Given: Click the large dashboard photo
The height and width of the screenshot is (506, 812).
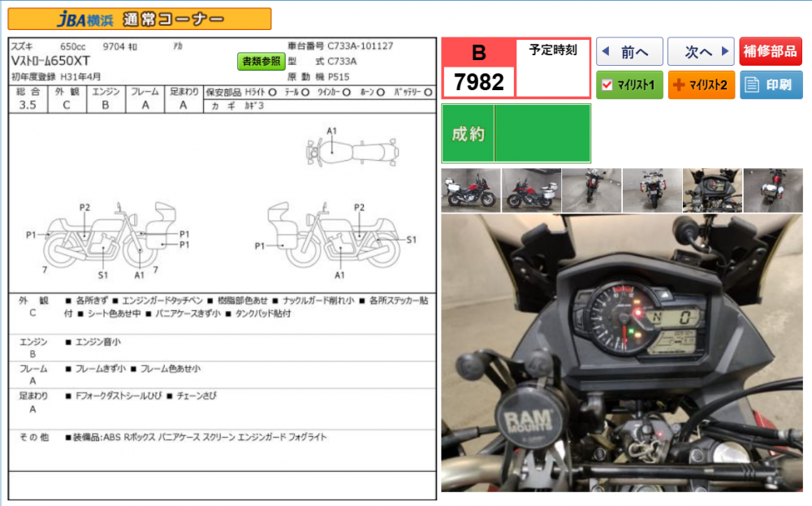Looking at the screenshot, I should (621, 353).
